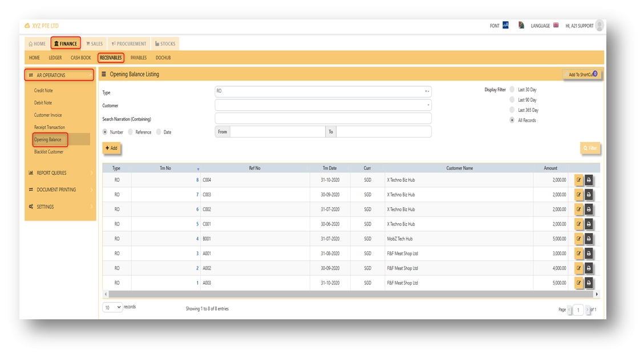Viewport: 644px width, 357px height.
Task: Open the Type dropdown
Action: click(323, 91)
